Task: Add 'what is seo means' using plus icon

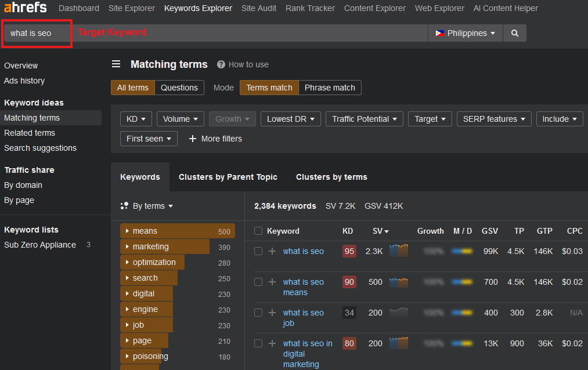Action: click(272, 282)
